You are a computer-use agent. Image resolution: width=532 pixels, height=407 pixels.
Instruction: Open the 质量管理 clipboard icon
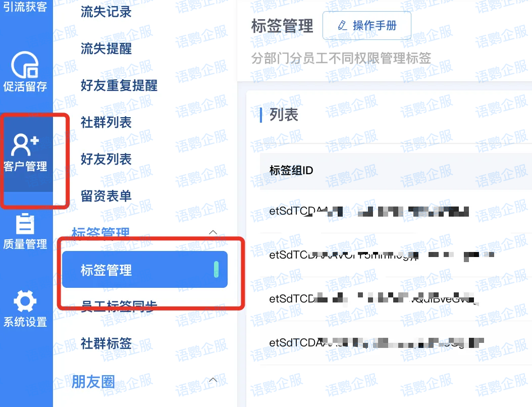[x=25, y=223]
